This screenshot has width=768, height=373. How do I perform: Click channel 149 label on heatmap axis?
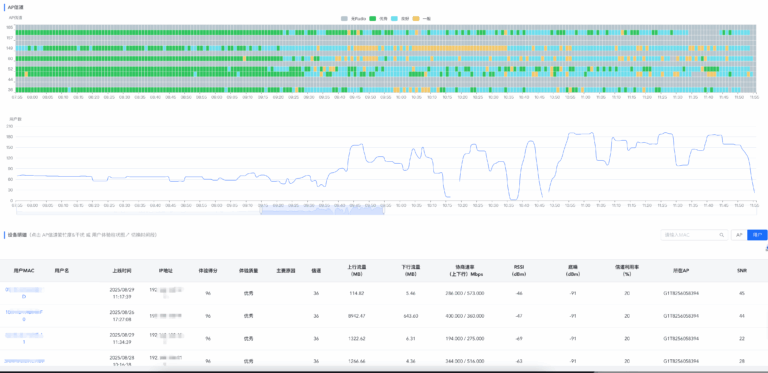[x=10, y=48]
